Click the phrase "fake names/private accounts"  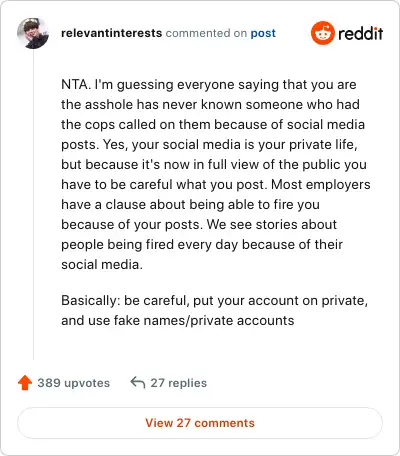point(204,321)
